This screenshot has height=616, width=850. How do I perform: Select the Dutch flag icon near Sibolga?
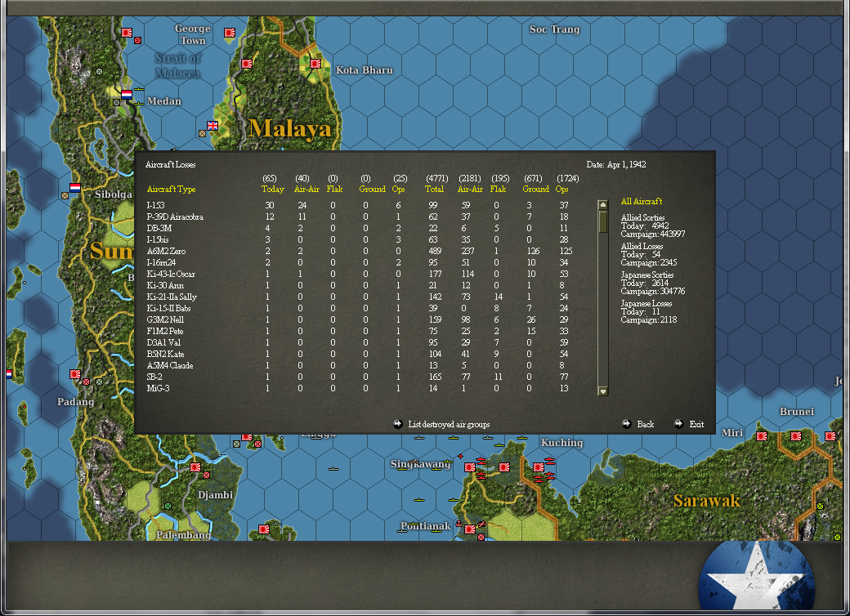[x=74, y=188]
